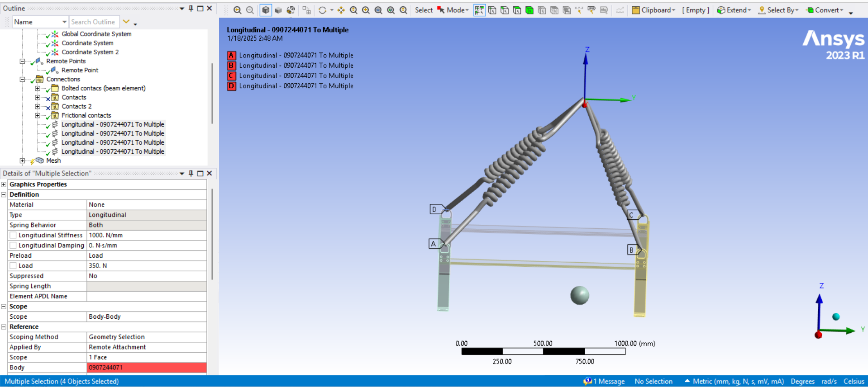Enable the Longitudinal Damping parameter checkbox
868x387 pixels.
click(x=14, y=245)
